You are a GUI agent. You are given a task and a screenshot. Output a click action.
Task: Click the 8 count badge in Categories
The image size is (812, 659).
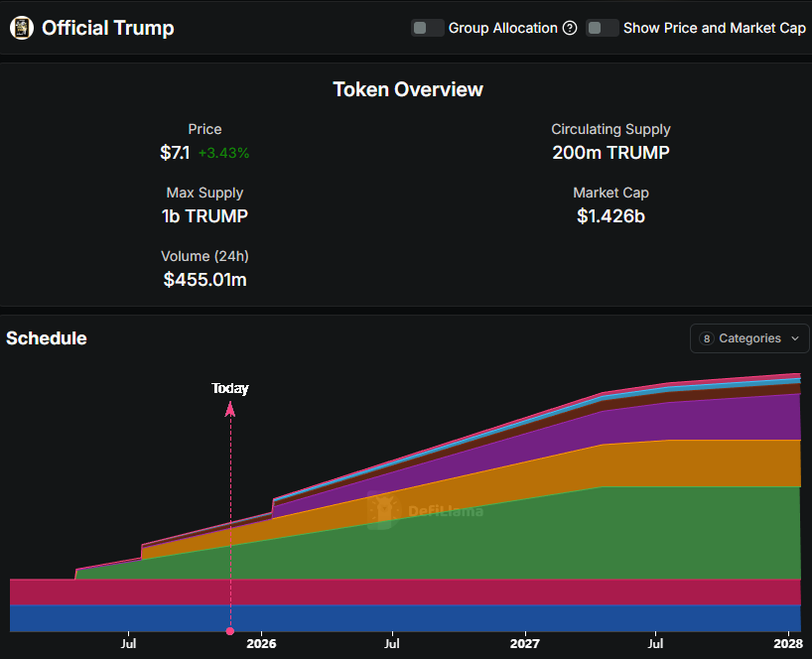(707, 338)
